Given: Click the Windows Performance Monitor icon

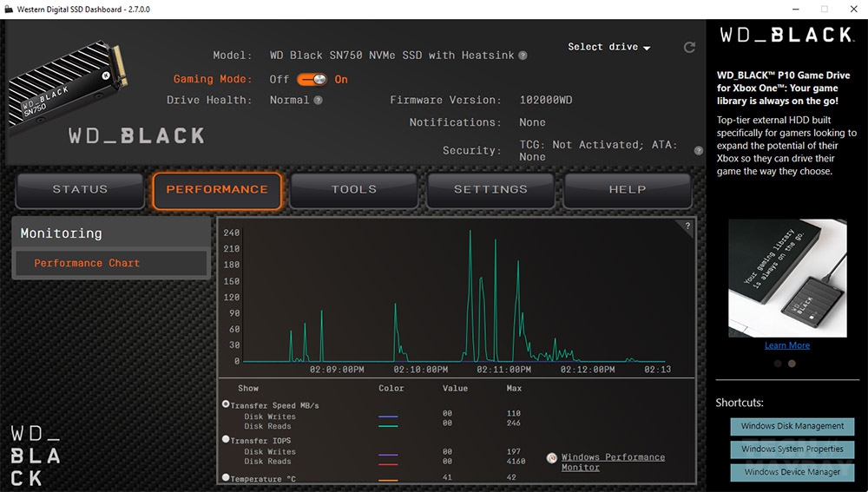Looking at the screenshot, I should (x=552, y=457).
